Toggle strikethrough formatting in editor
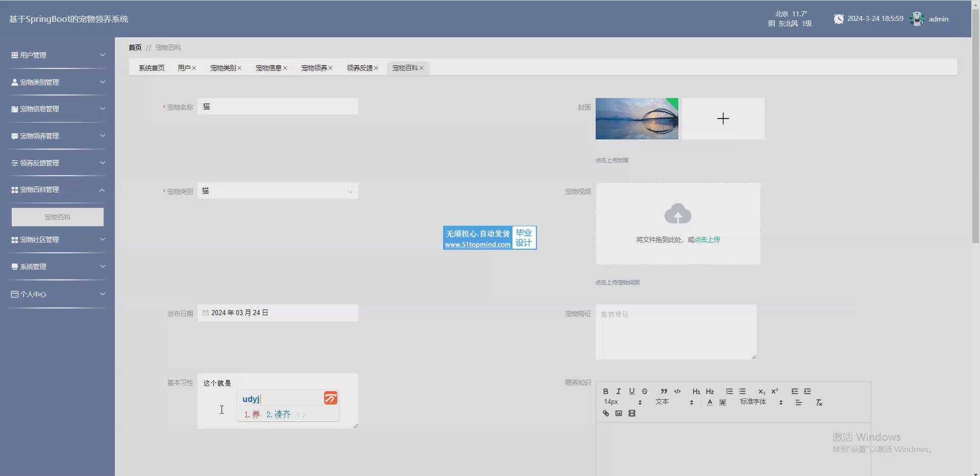The width and height of the screenshot is (980, 476). (x=645, y=391)
